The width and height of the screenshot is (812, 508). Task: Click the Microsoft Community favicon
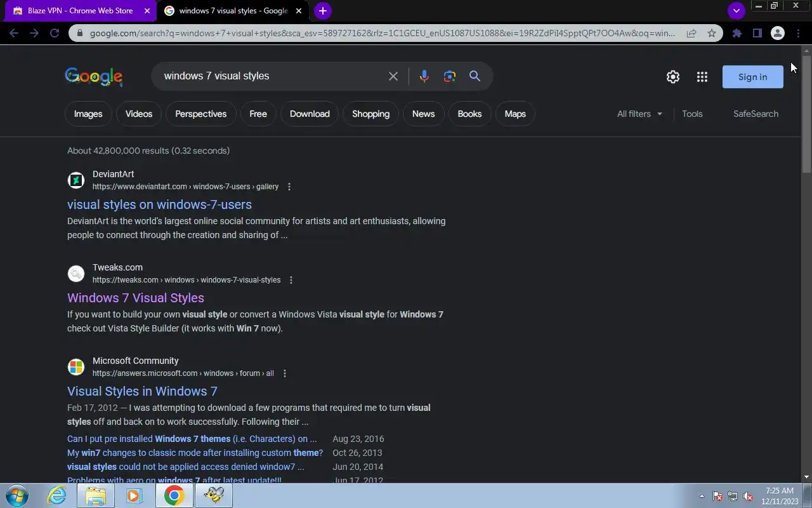click(x=76, y=367)
